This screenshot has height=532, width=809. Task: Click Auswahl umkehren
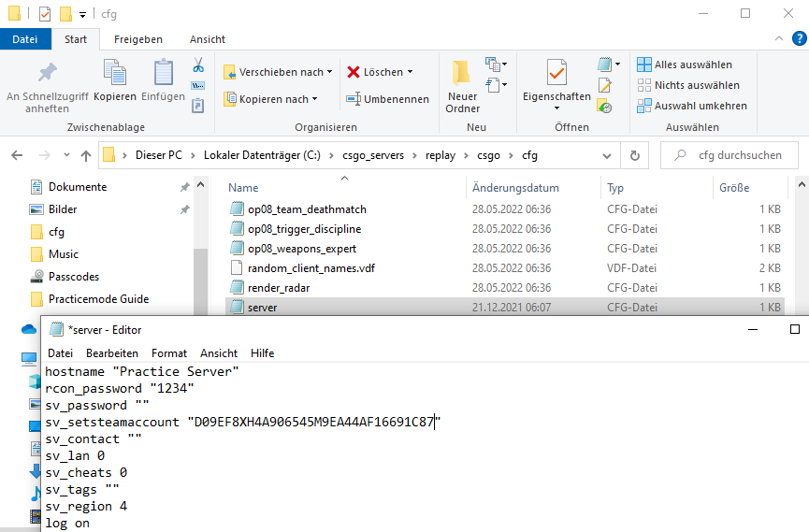pos(692,106)
